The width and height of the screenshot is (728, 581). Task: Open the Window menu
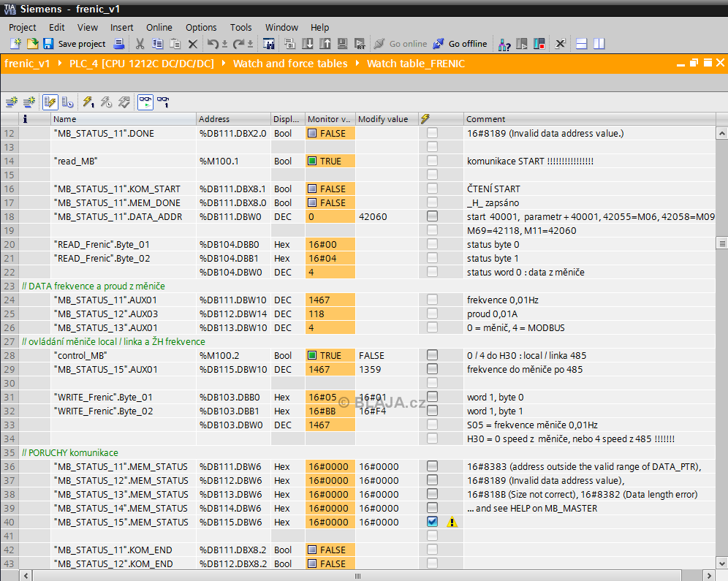coord(282,27)
